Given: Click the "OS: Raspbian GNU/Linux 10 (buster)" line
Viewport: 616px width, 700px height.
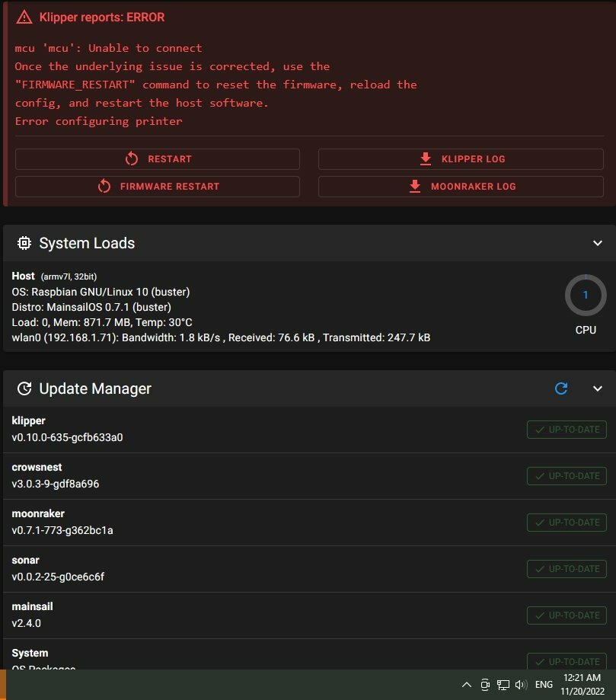Looking at the screenshot, I should tap(101, 292).
